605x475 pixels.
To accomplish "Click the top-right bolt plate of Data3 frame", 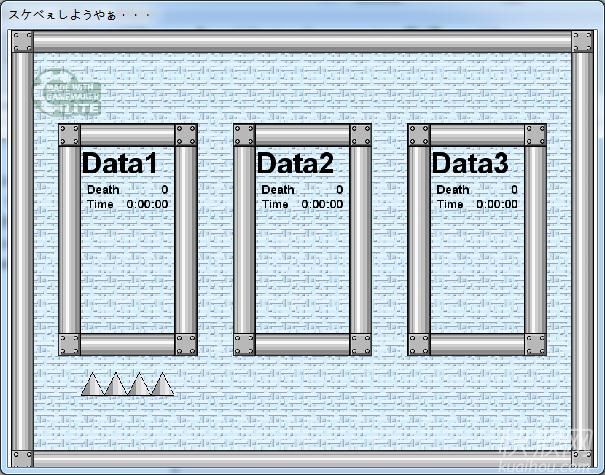I will pos(536,135).
